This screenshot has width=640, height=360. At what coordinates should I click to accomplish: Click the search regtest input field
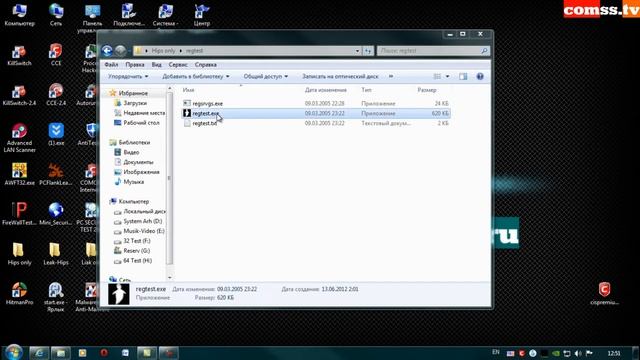pos(433,51)
